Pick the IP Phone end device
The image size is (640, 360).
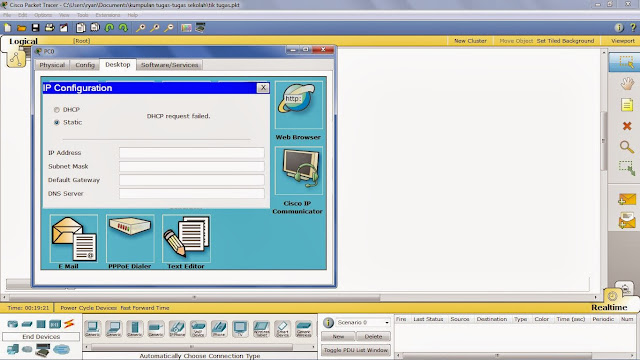click(177, 329)
